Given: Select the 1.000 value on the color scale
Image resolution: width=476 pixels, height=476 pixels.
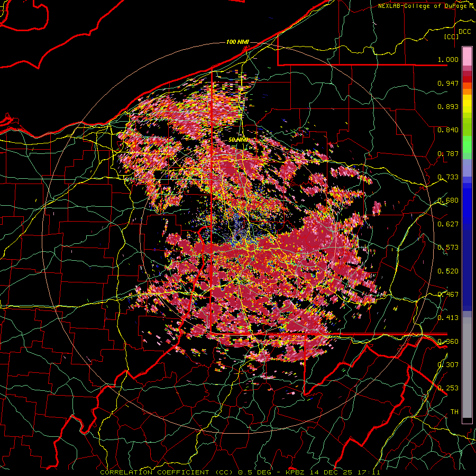Looking at the screenshot, I should (x=448, y=59).
